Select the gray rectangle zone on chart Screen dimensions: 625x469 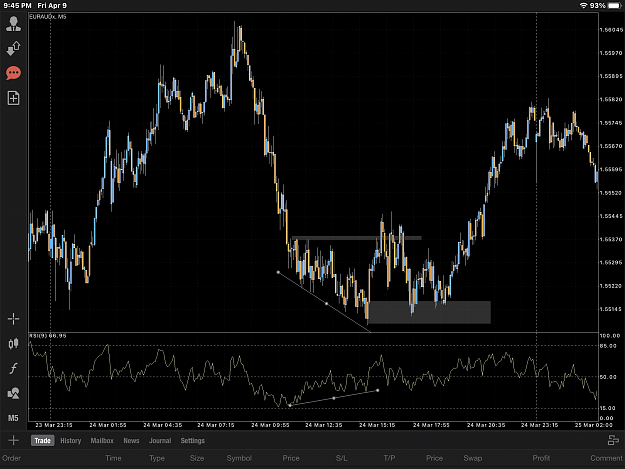coord(429,312)
